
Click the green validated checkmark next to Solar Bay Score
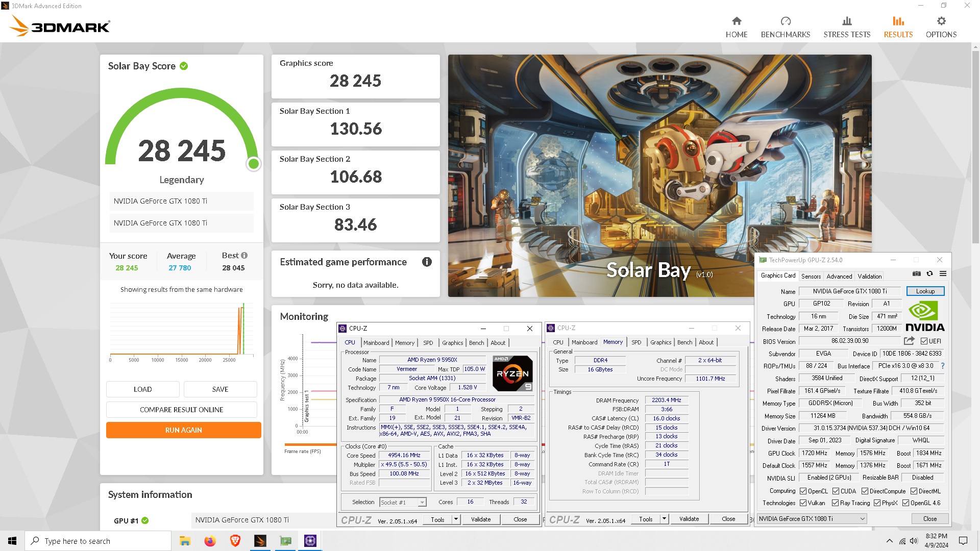184,66
